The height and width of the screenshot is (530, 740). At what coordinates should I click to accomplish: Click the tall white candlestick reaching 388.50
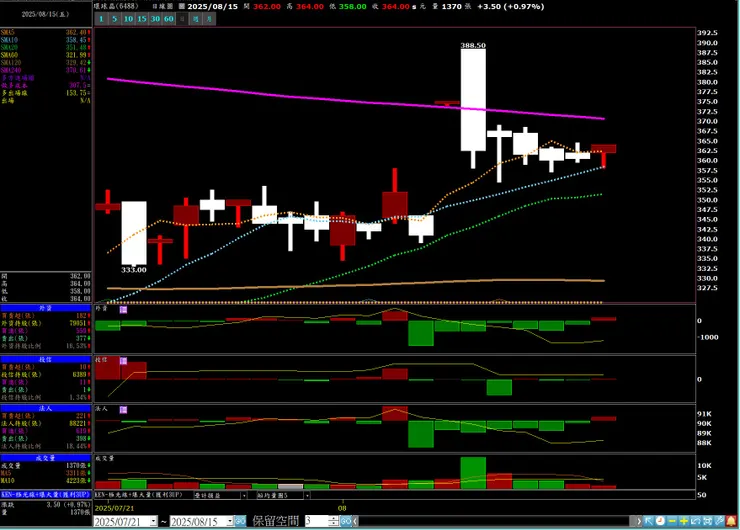[x=473, y=100]
